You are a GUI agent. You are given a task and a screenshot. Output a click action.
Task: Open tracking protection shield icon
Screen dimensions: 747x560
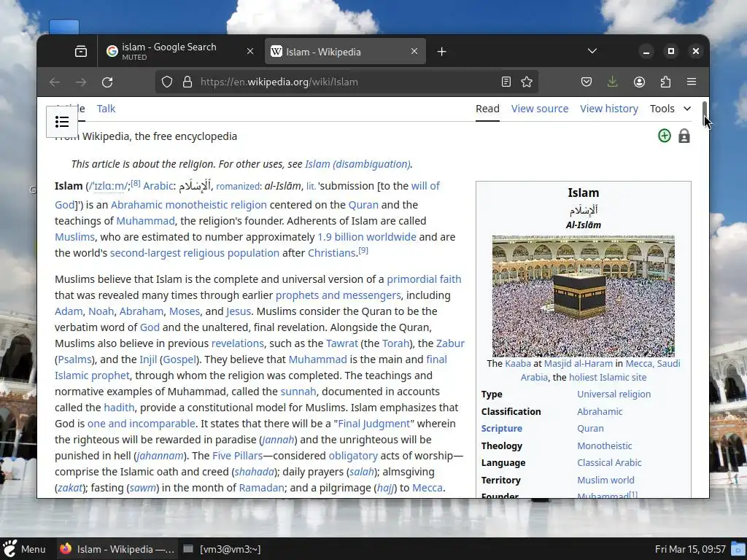[167, 82]
